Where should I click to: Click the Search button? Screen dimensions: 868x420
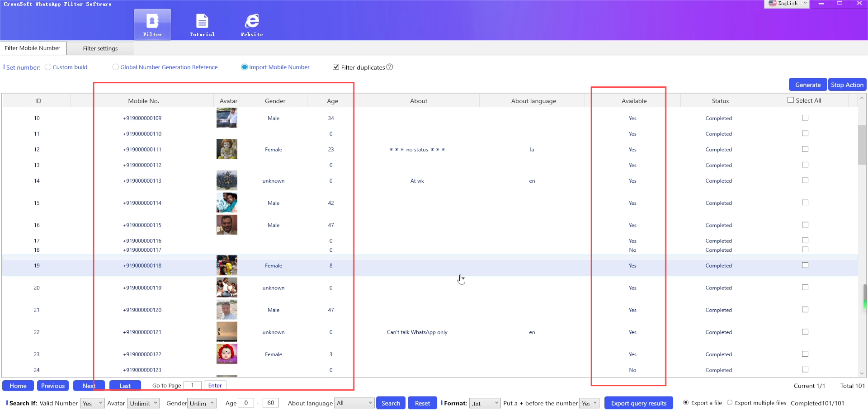391,403
